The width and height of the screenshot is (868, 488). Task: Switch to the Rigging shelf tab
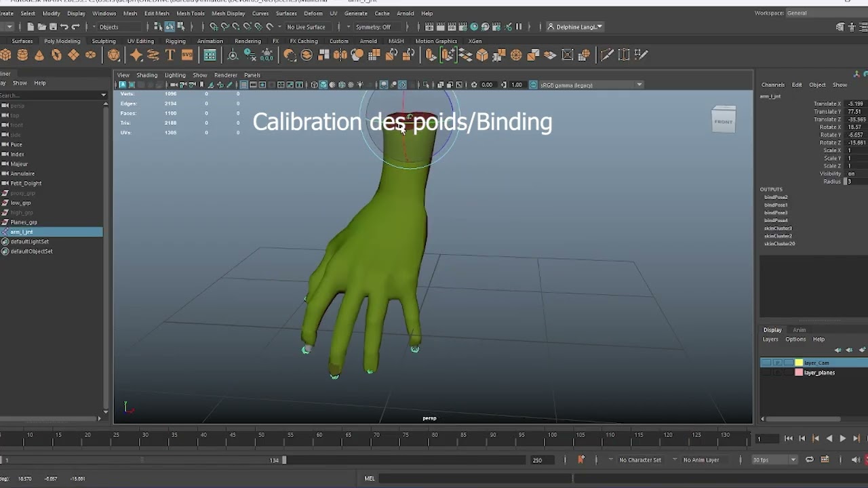point(175,41)
